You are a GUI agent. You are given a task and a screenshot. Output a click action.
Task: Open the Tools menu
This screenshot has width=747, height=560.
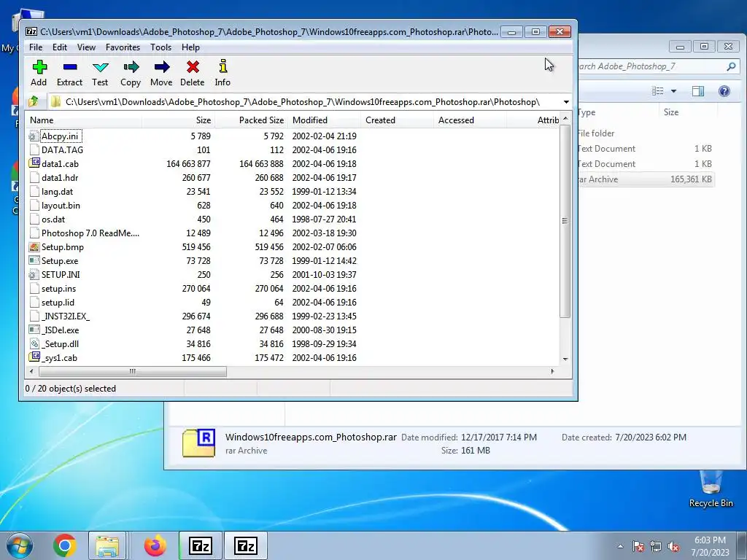pyautogui.click(x=160, y=47)
